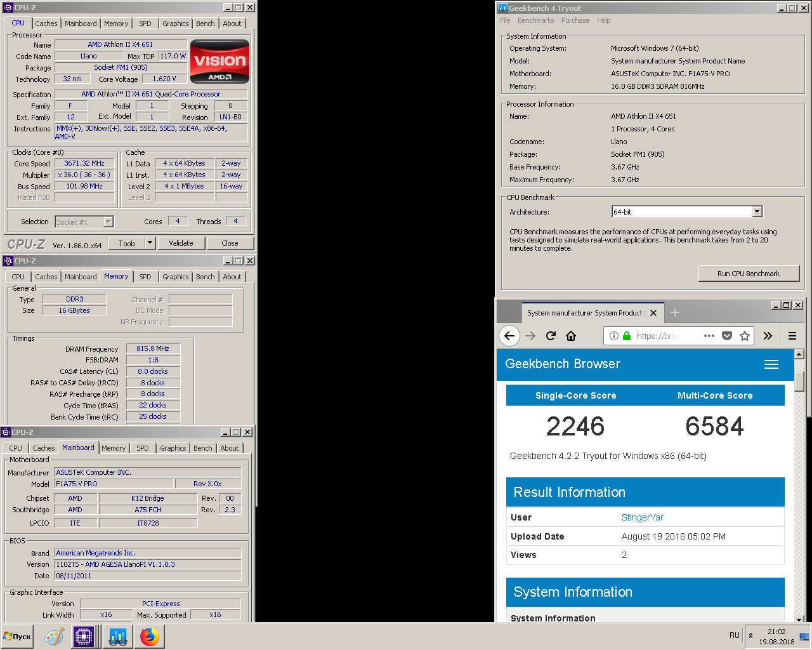Image resolution: width=812 pixels, height=650 pixels.
Task: Open the Firefox hamburger menu
Action: pos(792,336)
